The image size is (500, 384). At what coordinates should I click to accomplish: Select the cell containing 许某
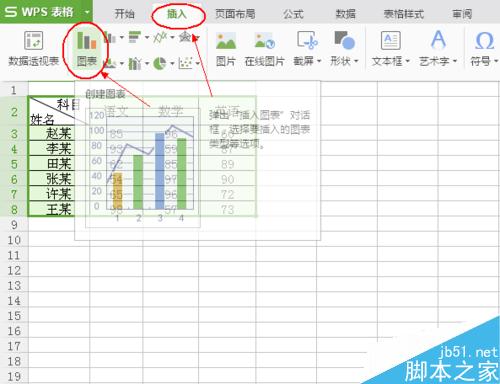(x=59, y=194)
